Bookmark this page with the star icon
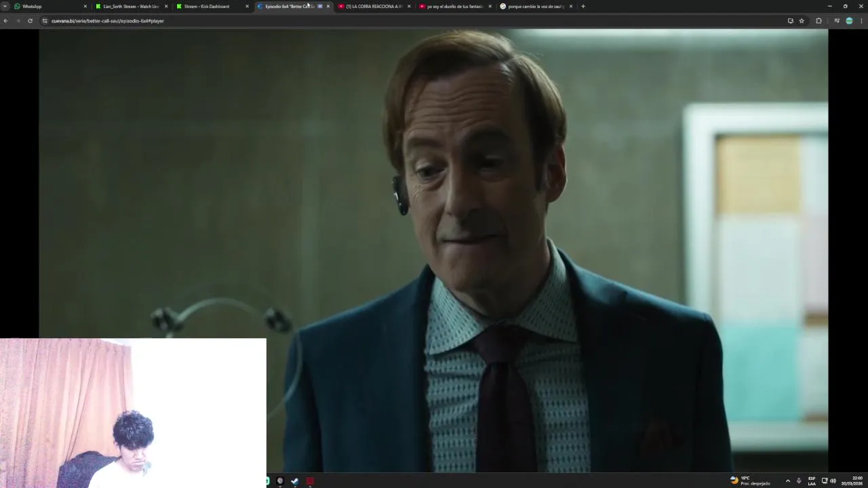The image size is (868, 488). pos(802,20)
